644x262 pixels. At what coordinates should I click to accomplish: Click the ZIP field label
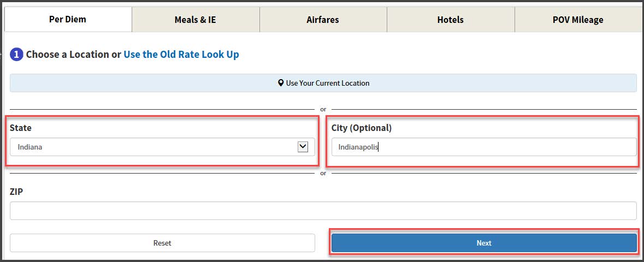point(16,192)
